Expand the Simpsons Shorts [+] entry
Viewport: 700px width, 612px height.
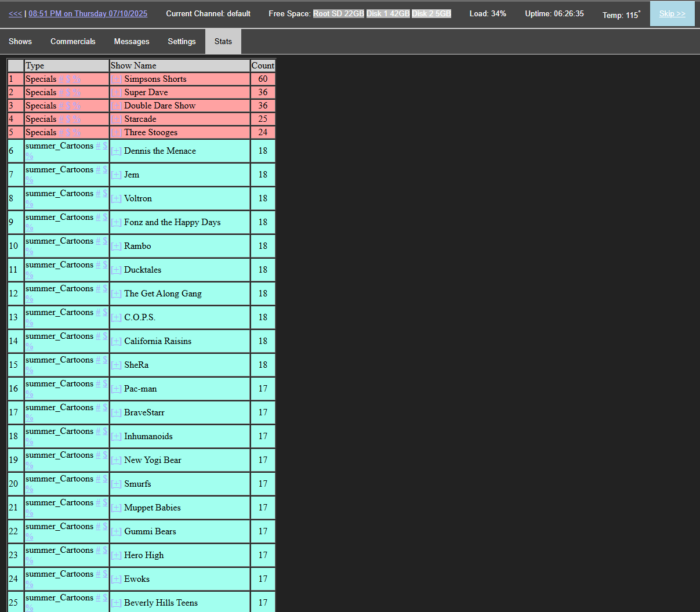tap(117, 79)
